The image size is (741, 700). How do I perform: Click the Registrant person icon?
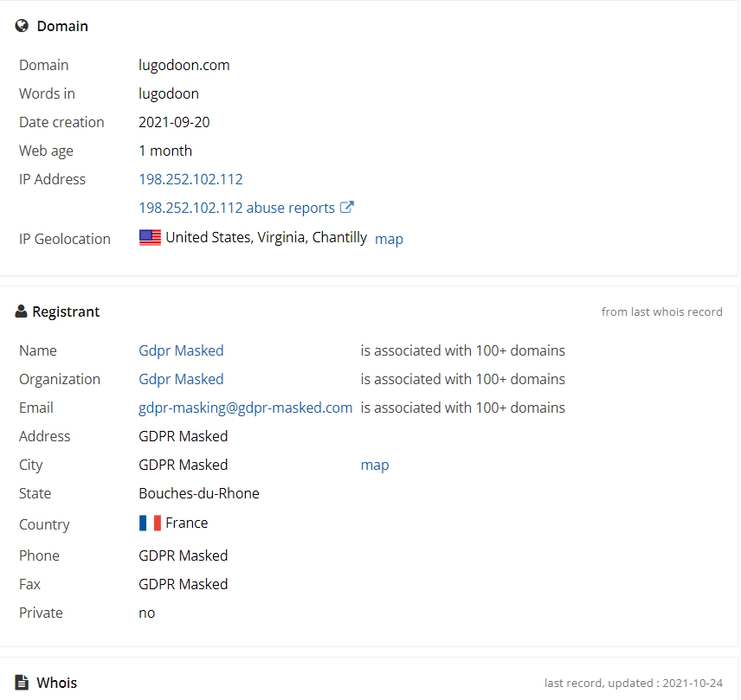(21, 311)
